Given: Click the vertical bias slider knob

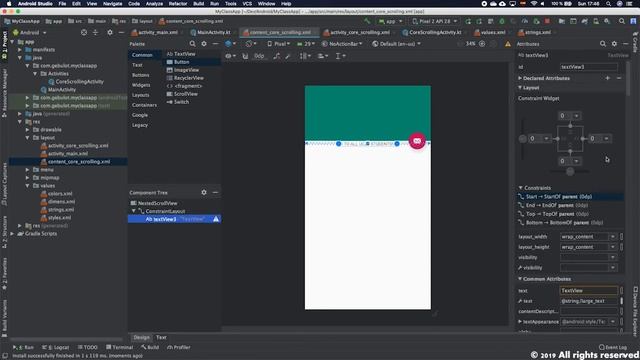Looking at the screenshot, I should pos(522,139).
